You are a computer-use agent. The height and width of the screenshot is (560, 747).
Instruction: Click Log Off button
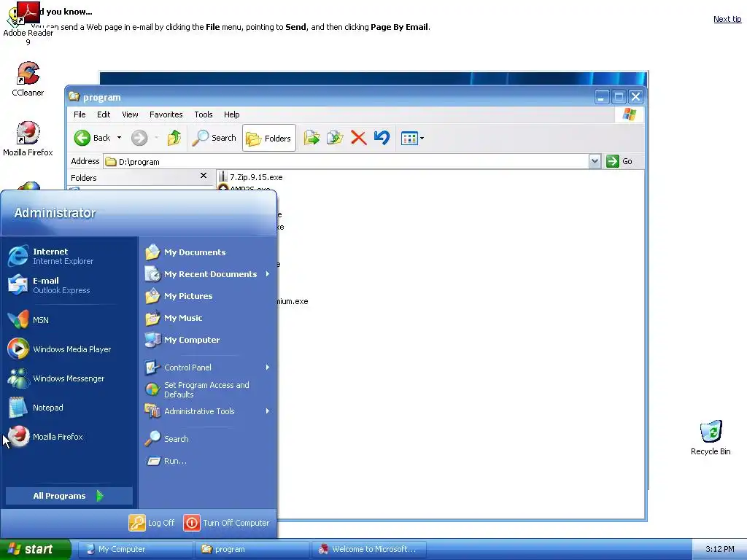[x=152, y=522]
